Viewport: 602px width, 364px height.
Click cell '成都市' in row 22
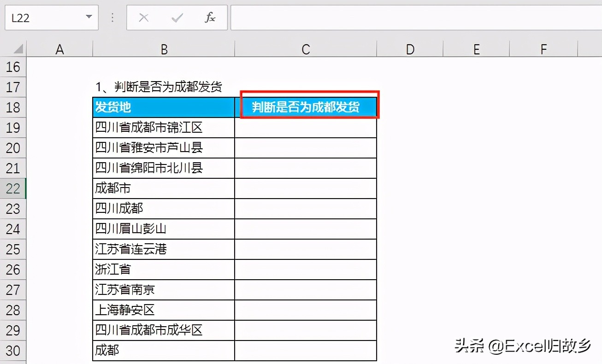pos(164,188)
